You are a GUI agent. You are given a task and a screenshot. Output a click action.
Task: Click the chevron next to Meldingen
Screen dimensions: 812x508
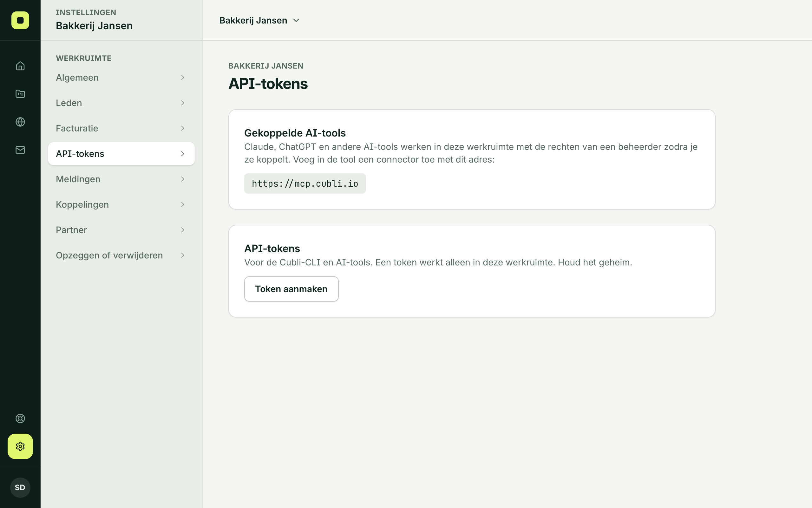[182, 179]
